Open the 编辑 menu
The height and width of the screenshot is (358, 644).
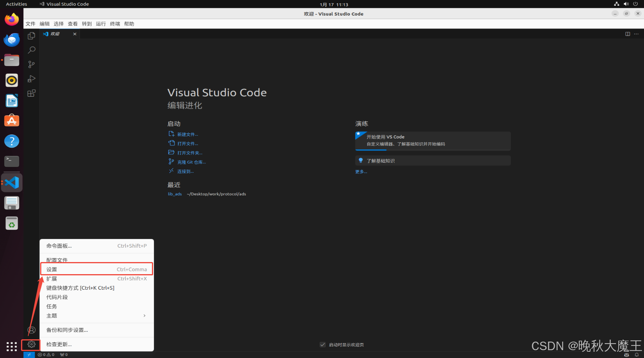[44, 24]
